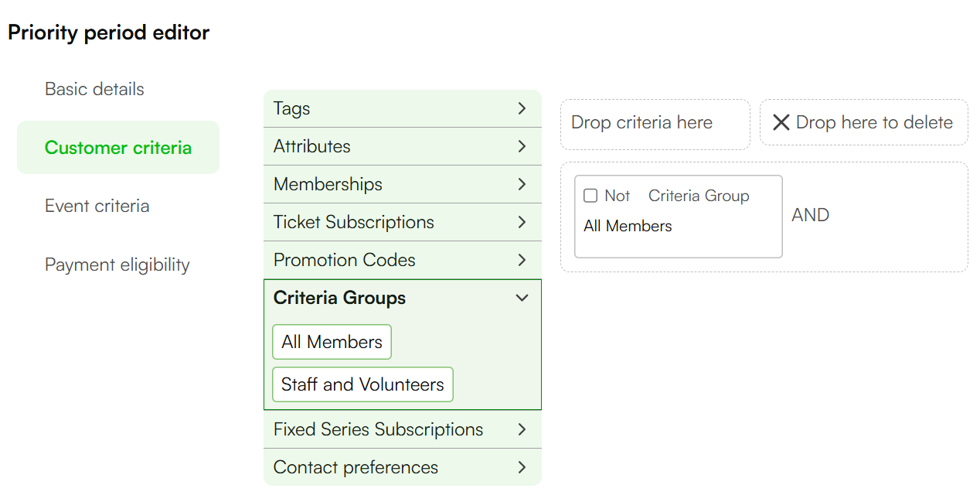This screenshot has height=502, width=980.
Task: Expand the Tags accordion row
Action: 403,108
